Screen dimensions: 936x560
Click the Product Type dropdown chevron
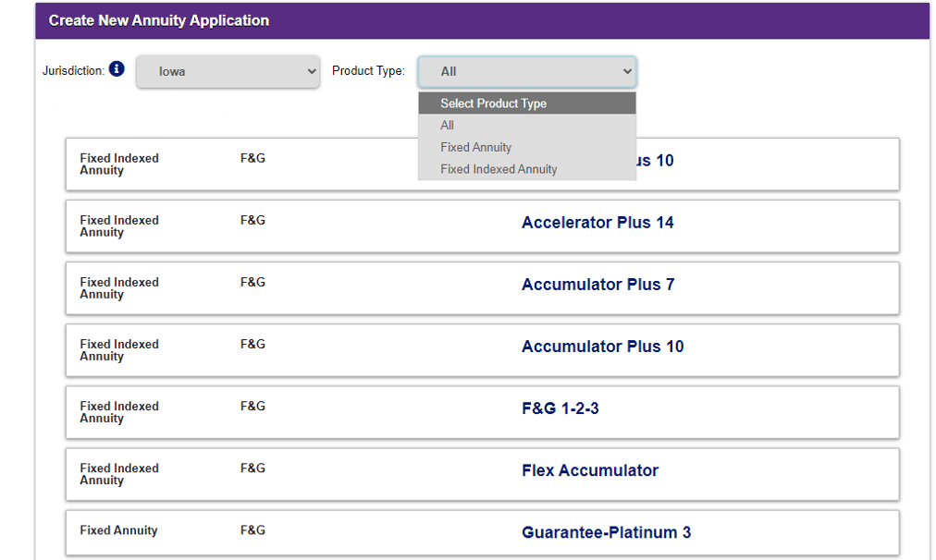pos(628,71)
